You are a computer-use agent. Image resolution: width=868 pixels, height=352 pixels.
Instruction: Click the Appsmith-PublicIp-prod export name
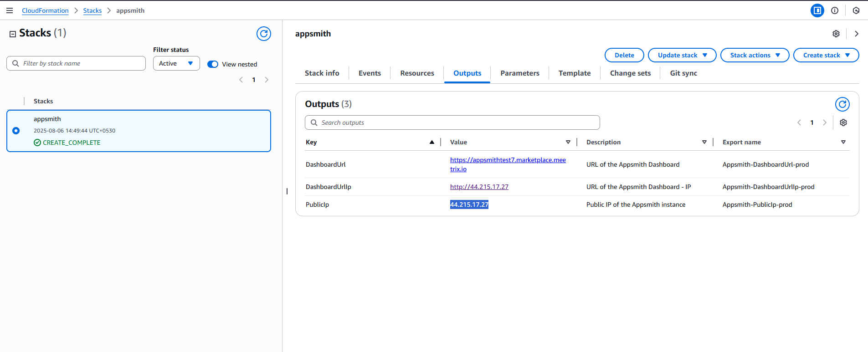pyautogui.click(x=757, y=204)
